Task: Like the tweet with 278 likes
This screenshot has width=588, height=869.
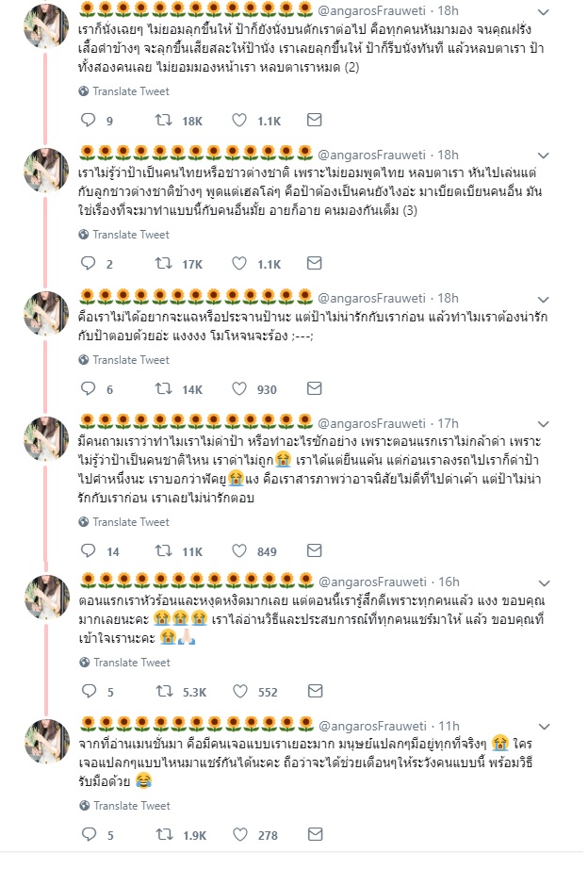Action: point(240,834)
